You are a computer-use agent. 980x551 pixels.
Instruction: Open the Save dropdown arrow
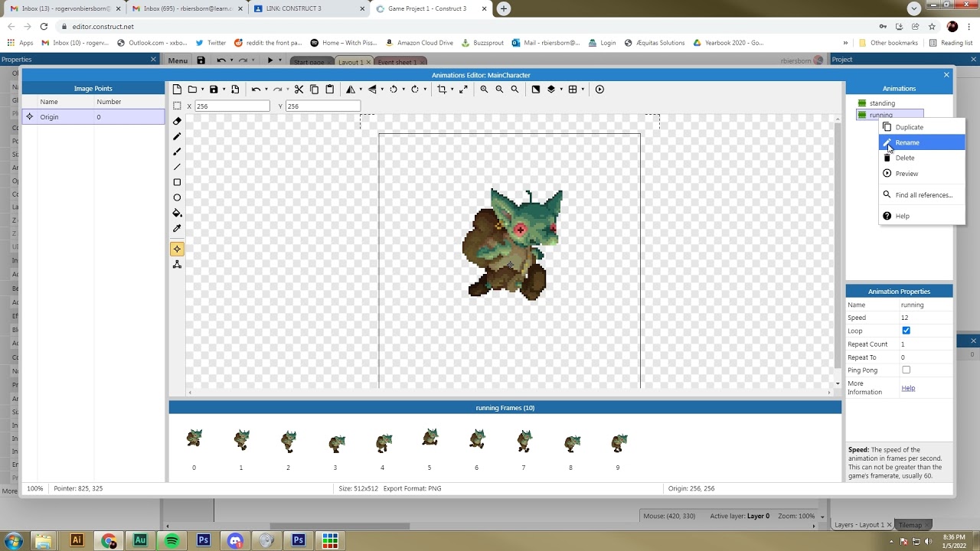point(224,90)
